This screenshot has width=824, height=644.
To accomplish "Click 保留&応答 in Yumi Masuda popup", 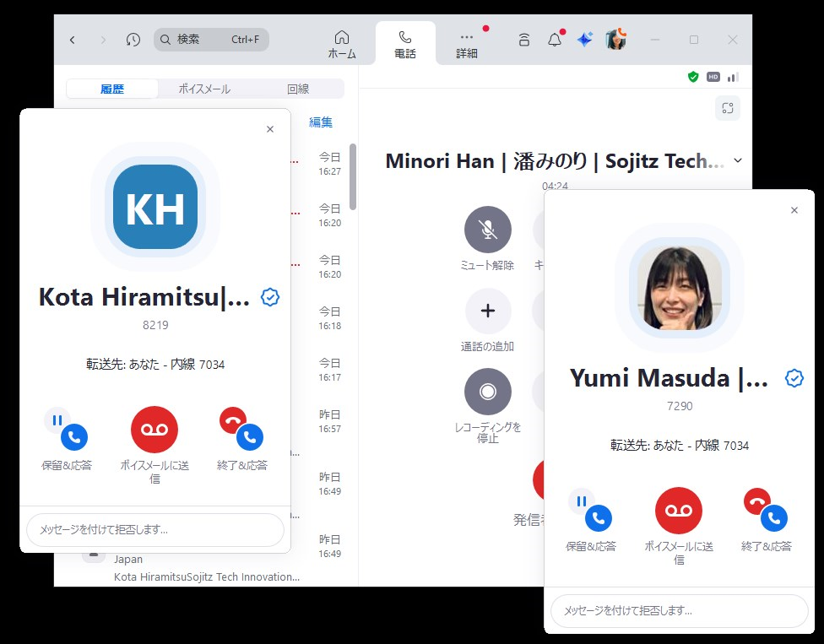I will click(x=591, y=511).
